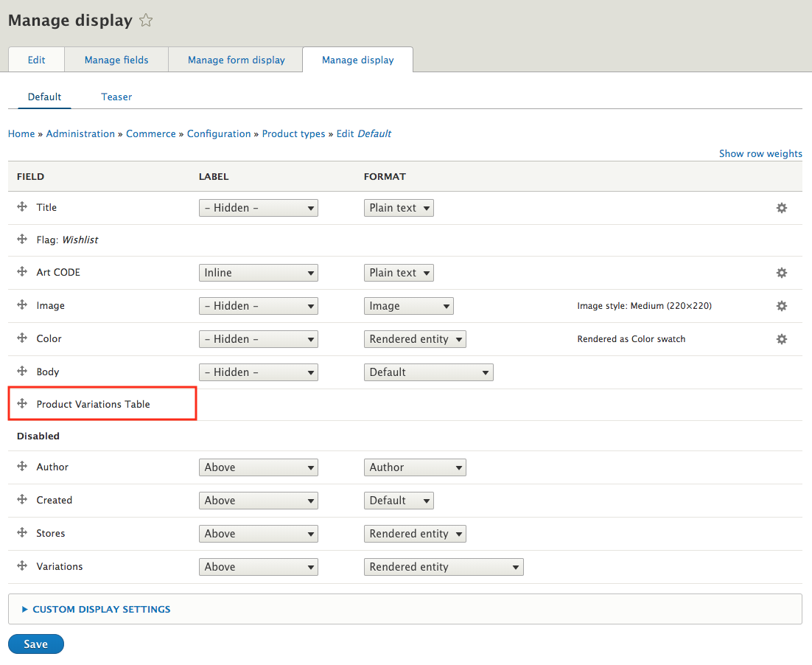
Task: Open the Art CODE label dropdown showing Inline
Action: (x=258, y=273)
